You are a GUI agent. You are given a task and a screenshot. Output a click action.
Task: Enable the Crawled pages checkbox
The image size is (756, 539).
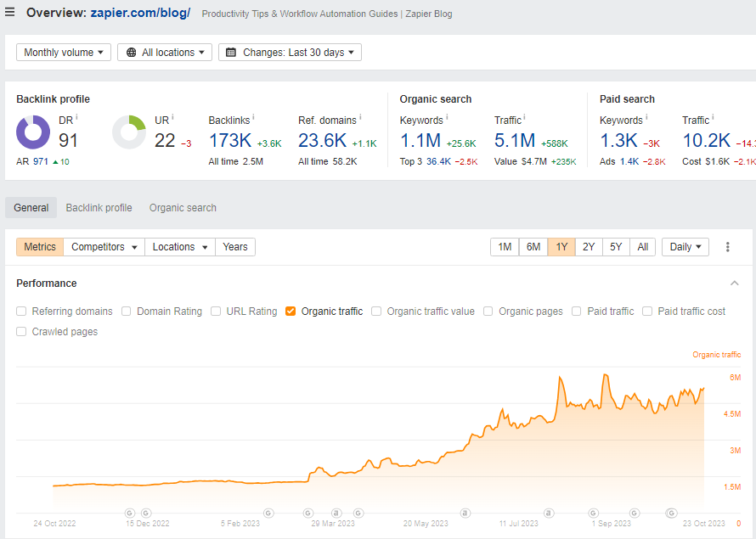(21, 331)
